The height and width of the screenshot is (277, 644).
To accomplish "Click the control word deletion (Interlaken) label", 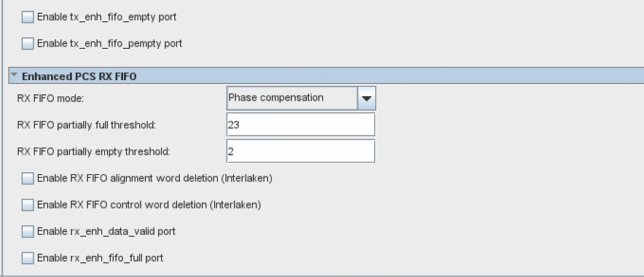I will point(149,205).
